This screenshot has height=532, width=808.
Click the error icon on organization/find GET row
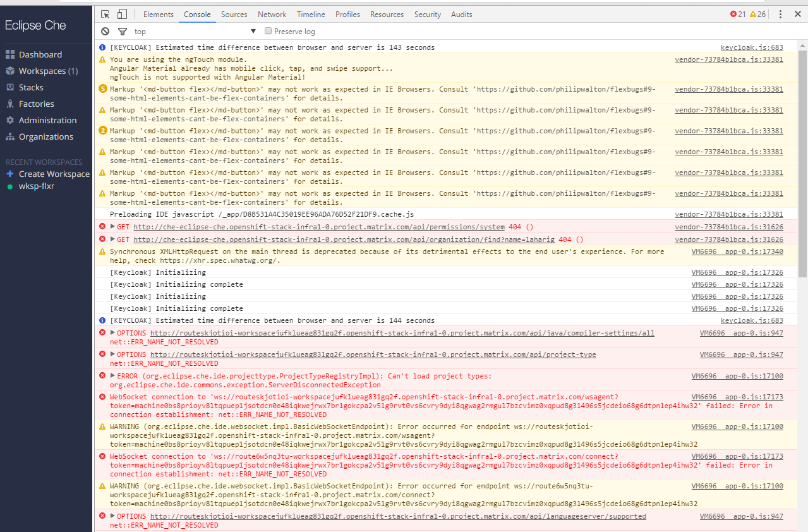pos(102,239)
